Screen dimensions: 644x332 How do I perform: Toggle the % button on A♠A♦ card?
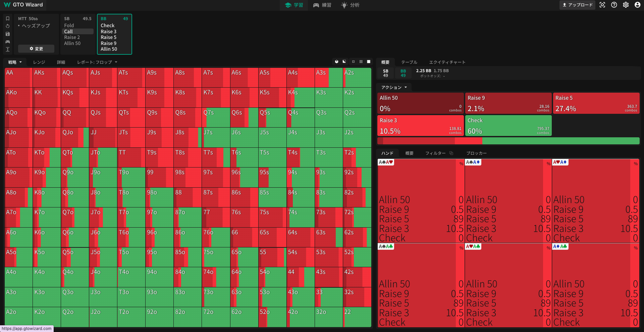[548, 164]
